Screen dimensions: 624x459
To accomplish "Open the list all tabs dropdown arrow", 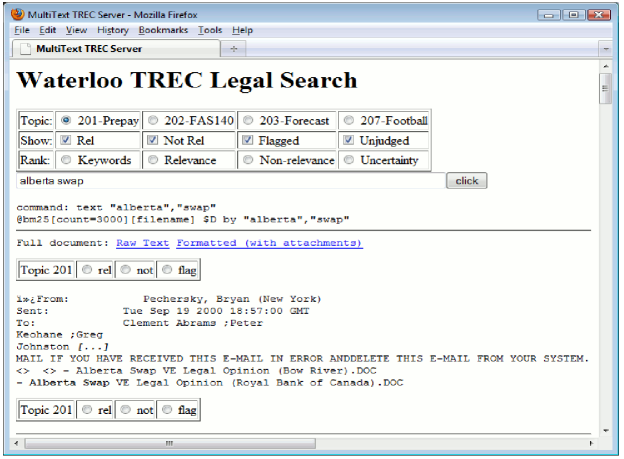I will [606, 49].
